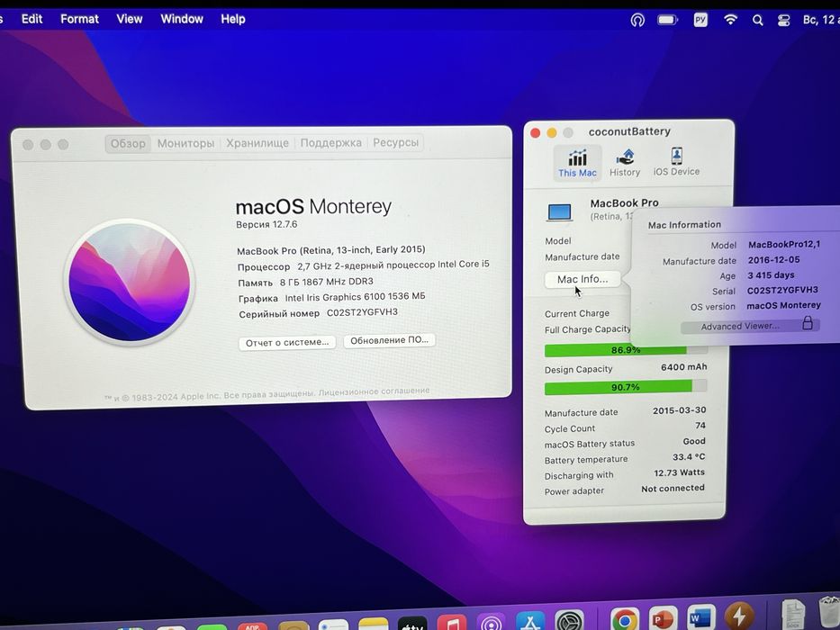Image resolution: width=840 pixels, height=630 pixels.
Task: Click the coconutBattery lightning icon in the Dock
Action: point(740,616)
